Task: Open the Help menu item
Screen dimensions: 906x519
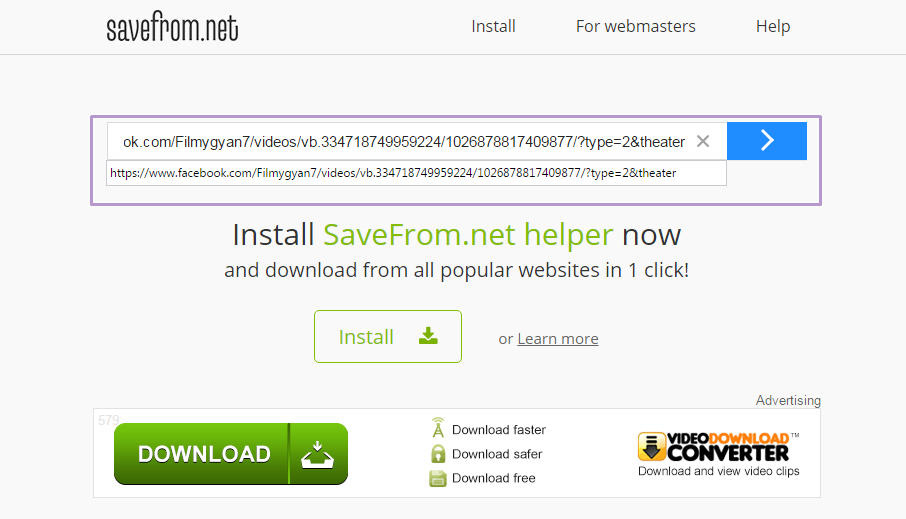Action: click(773, 27)
